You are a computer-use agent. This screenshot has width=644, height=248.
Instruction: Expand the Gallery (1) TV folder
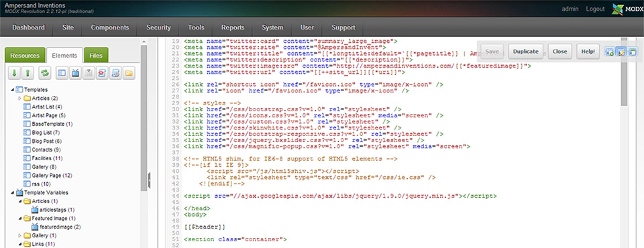tap(20, 236)
